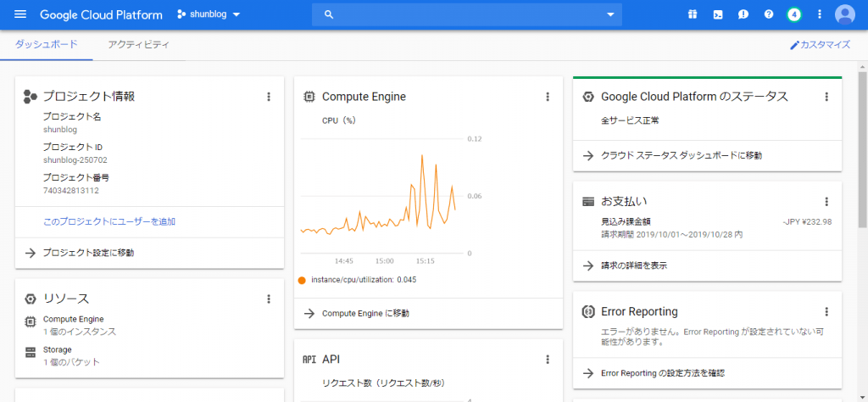Click the orange instance/cpu/utilization legend dot
The image size is (868, 402).
302,280
